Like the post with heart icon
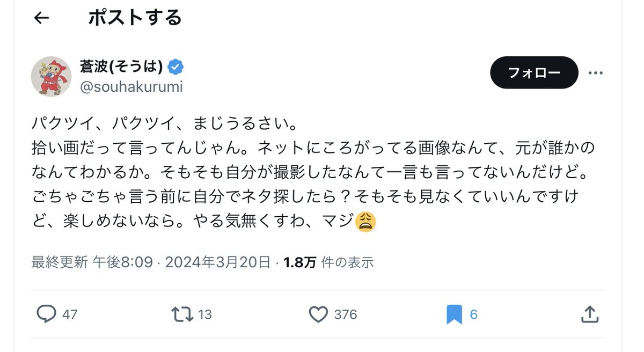Screen dimensions: 644x352 pyautogui.click(x=318, y=314)
